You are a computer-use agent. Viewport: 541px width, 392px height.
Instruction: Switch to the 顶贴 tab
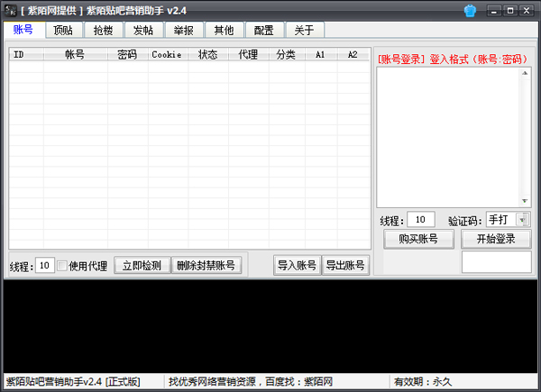(x=63, y=30)
